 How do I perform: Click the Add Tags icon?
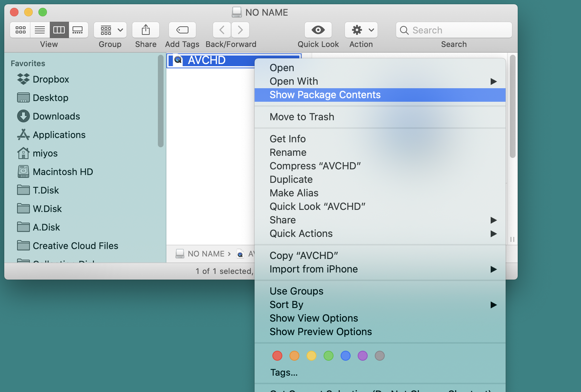182,30
